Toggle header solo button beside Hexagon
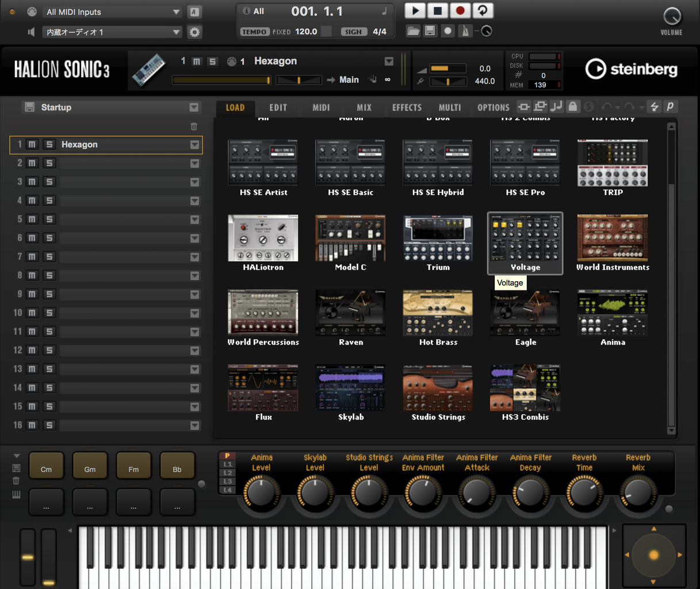 click(x=213, y=62)
